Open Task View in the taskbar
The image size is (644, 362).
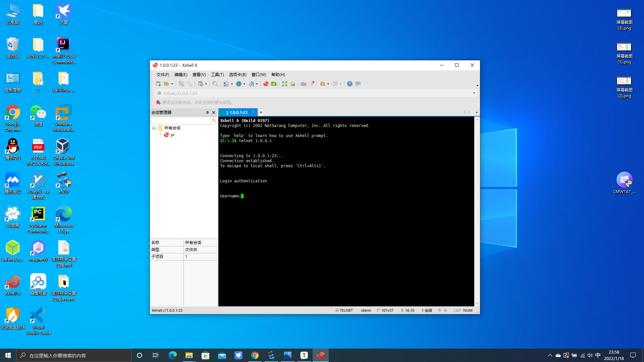156,355
